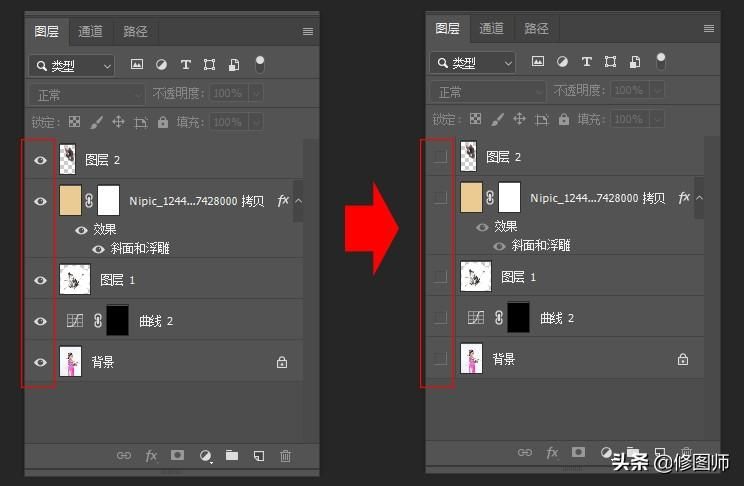744x486 pixels.
Task: Select 图层 tab in left panel
Action: (46, 31)
